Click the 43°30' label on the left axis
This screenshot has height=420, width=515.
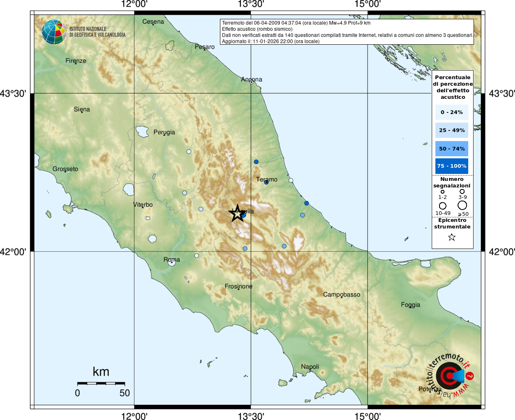pyautogui.click(x=13, y=94)
